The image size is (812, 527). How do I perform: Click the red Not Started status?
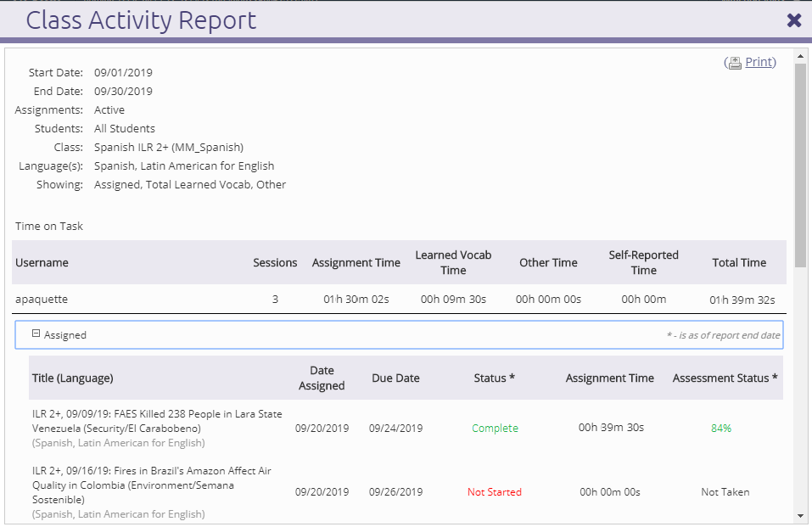tap(495, 492)
